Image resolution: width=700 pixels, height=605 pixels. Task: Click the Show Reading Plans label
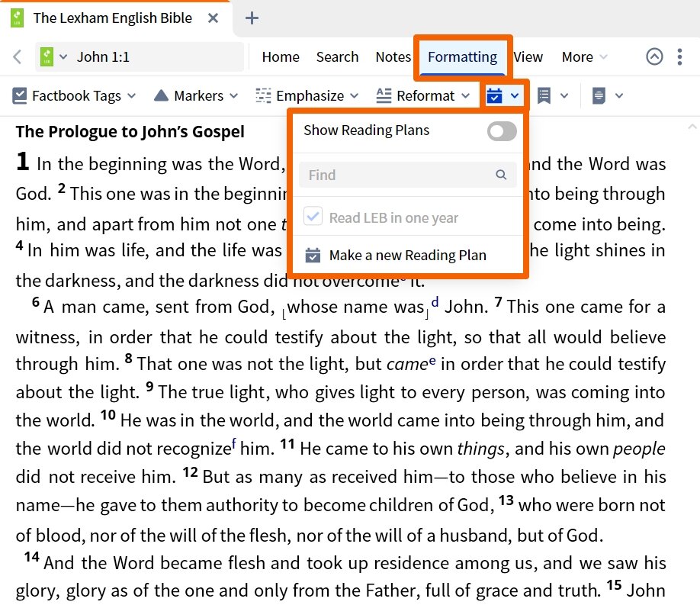(x=366, y=130)
